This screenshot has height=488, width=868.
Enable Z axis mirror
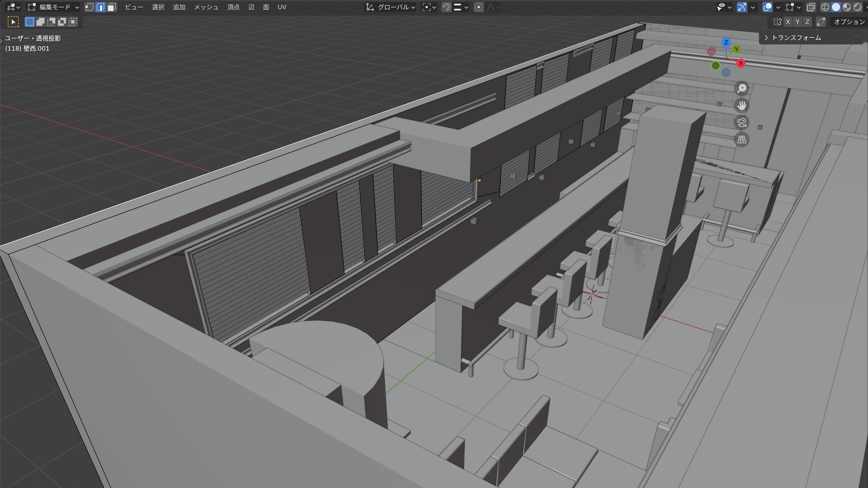point(807,22)
